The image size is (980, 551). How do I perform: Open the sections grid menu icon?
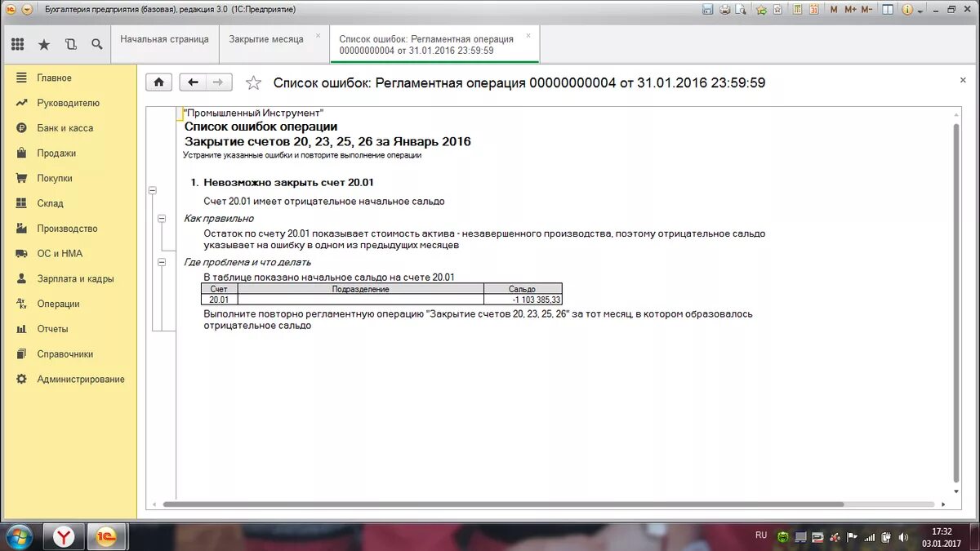[x=18, y=44]
